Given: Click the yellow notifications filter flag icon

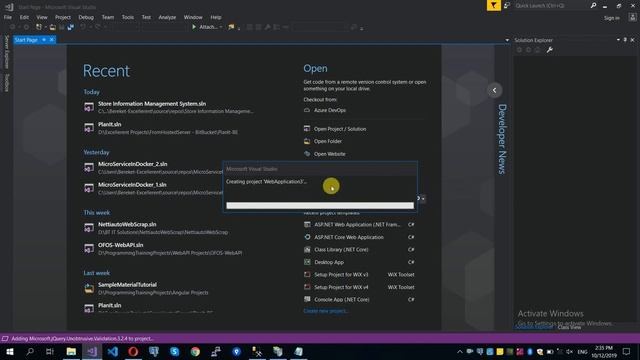Looking at the screenshot, I should coord(493,5).
